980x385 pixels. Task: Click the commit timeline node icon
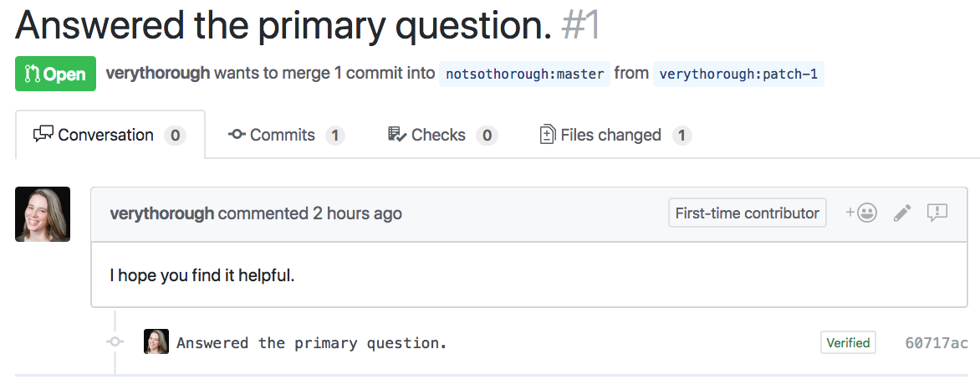tap(115, 341)
